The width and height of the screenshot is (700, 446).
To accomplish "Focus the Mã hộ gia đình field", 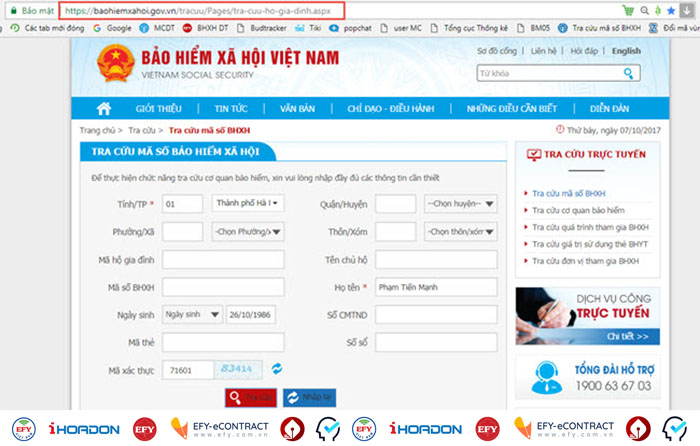I will coord(223,260).
